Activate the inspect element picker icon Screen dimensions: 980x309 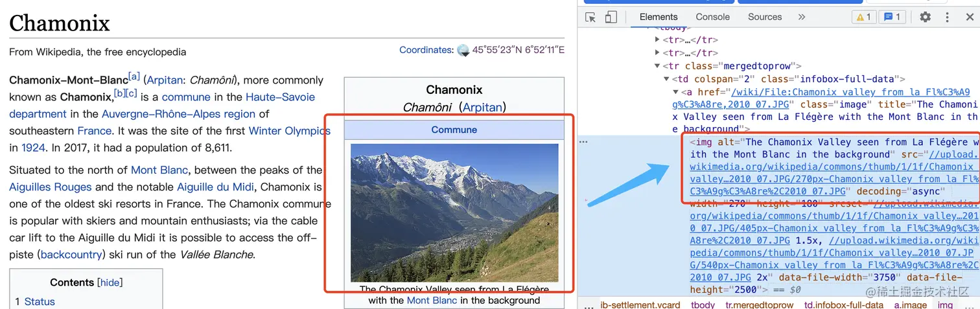pyautogui.click(x=590, y=17)
